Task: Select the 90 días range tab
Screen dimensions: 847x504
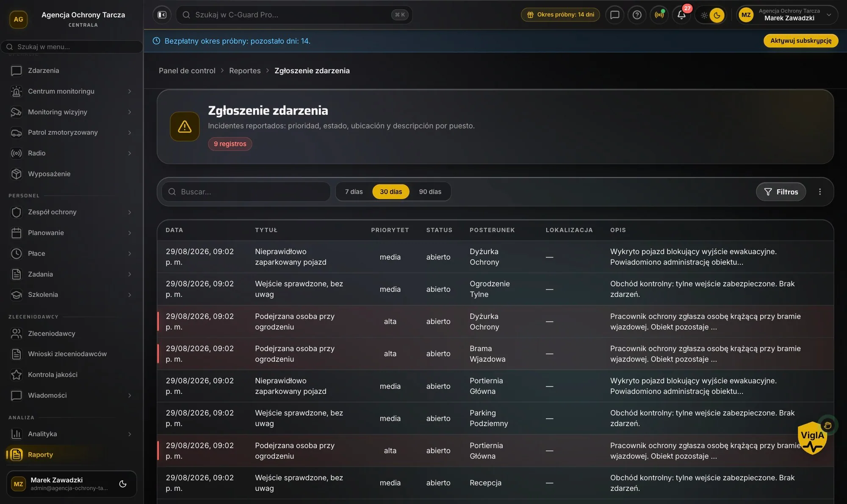Action: [430, 192]
